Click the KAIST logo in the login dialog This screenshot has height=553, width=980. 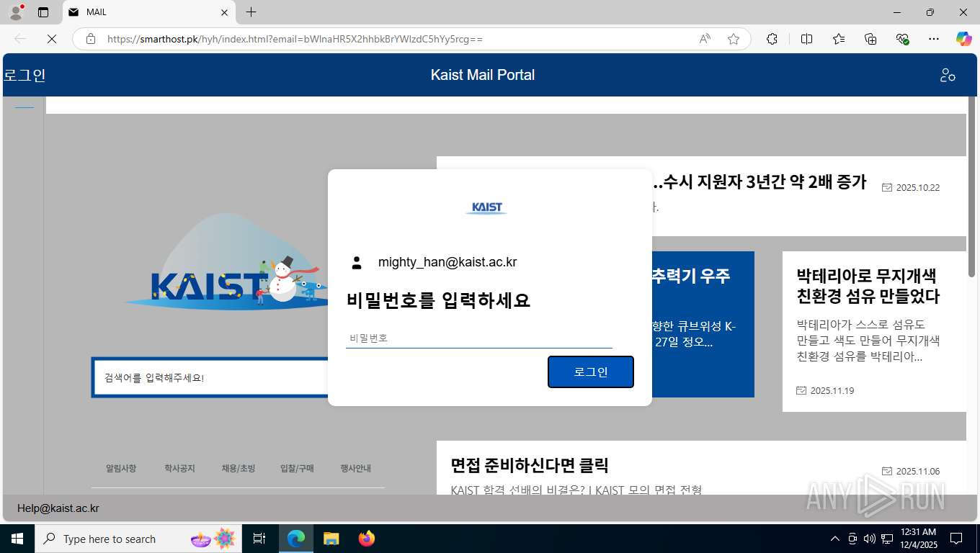486,208
